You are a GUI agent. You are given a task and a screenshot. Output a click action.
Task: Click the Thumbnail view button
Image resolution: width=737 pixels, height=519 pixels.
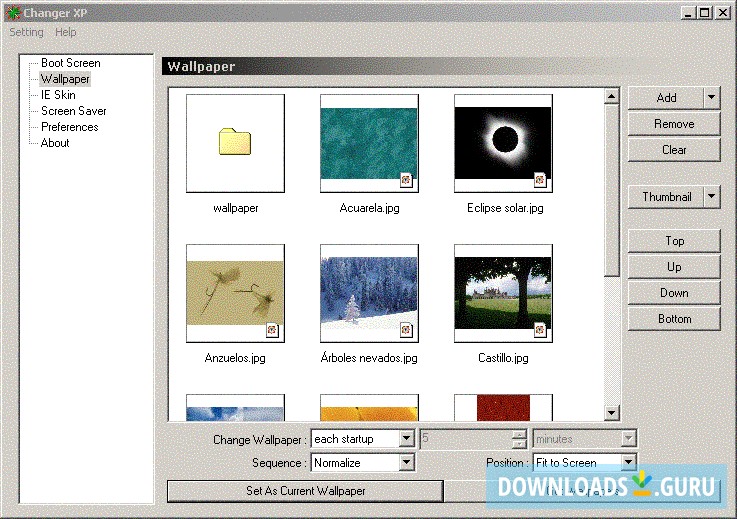coord(666,197)
